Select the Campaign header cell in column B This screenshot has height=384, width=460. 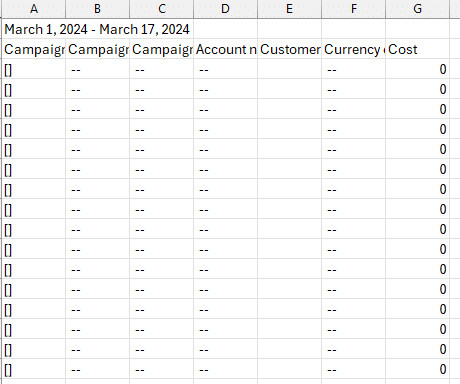point(97,49)
